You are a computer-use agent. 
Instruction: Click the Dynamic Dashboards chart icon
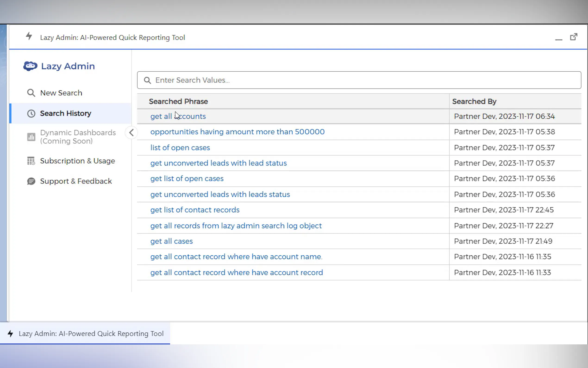point(31,137)
